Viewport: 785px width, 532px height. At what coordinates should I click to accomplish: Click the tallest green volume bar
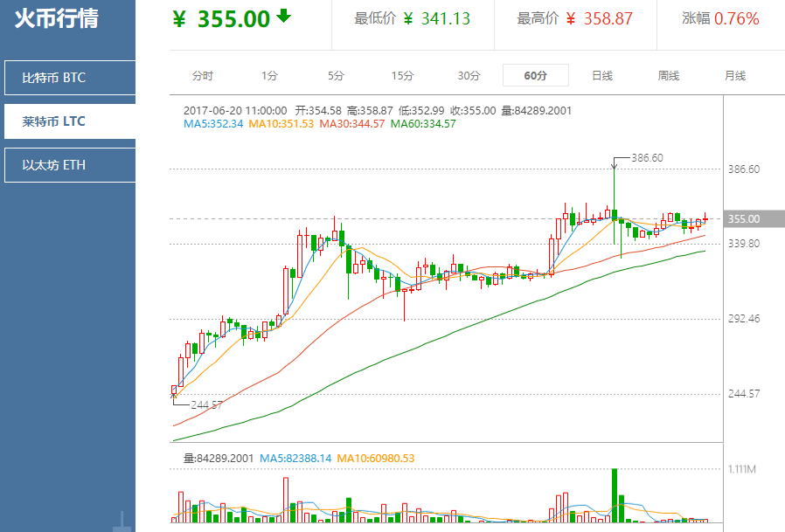click(615, 495)
